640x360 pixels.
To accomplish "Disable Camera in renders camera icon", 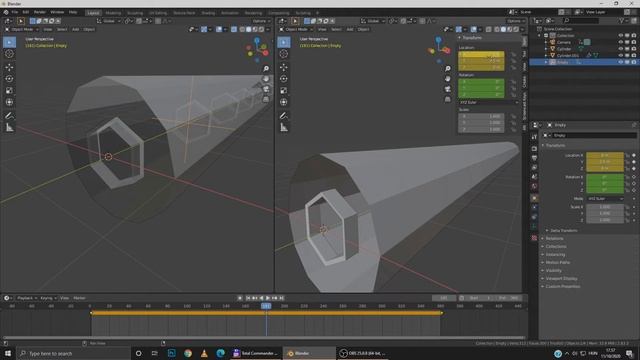I will point(634,42).
